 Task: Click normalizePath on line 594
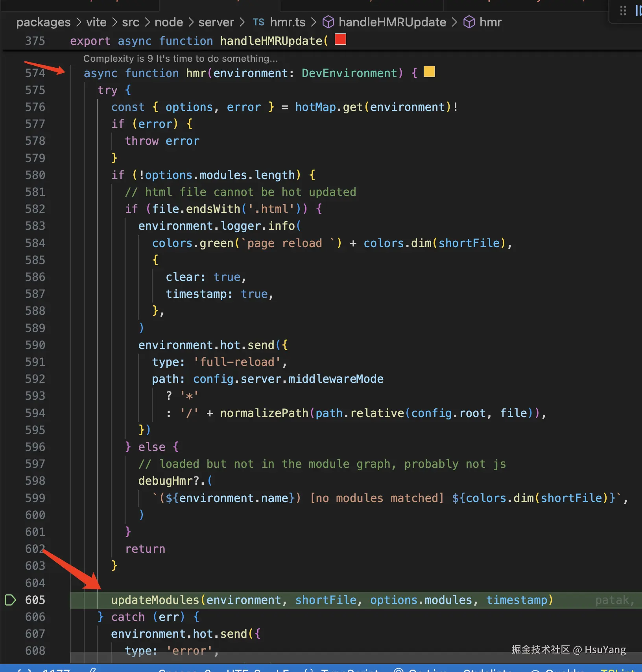264,413
